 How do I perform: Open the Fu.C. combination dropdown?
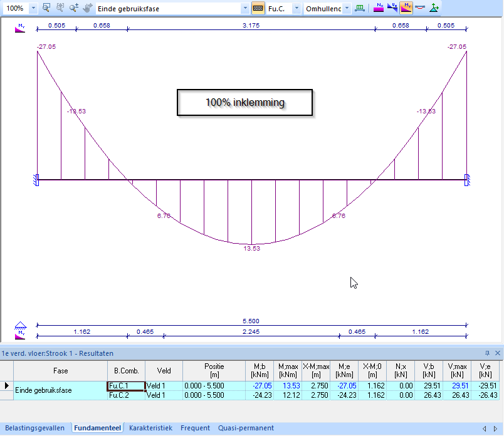pos(297,8)
